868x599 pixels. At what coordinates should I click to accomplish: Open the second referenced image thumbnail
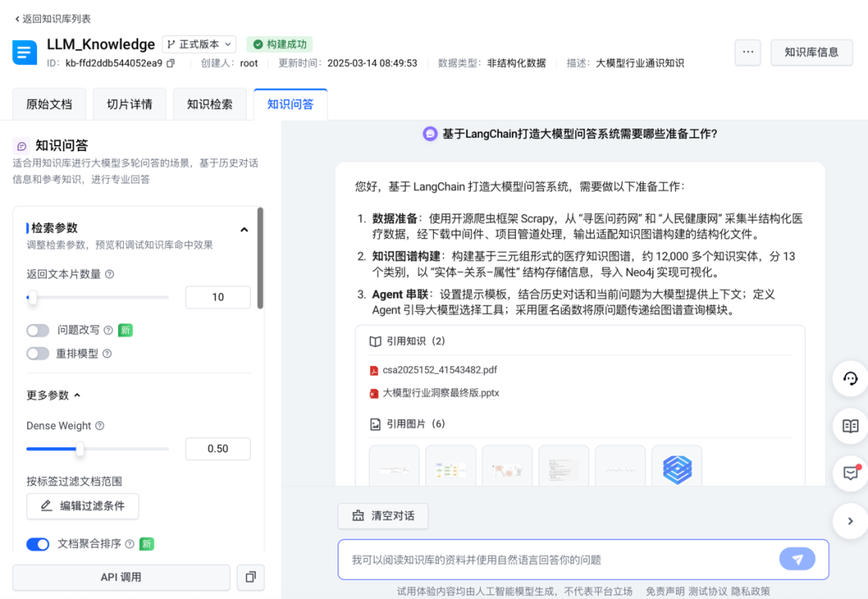click(451, 466)
